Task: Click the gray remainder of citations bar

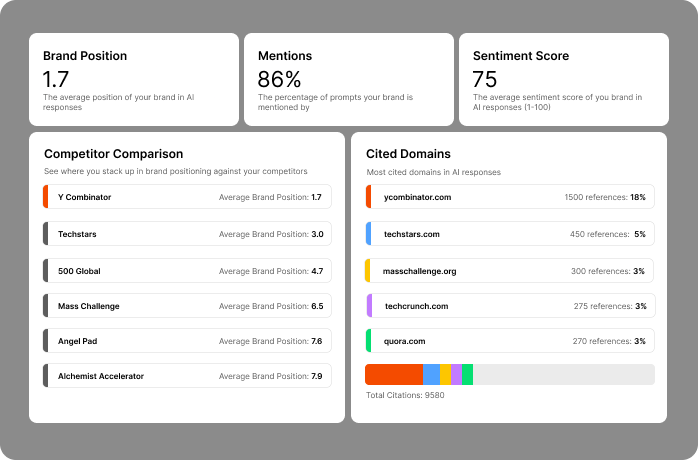Action: [563, 374]
